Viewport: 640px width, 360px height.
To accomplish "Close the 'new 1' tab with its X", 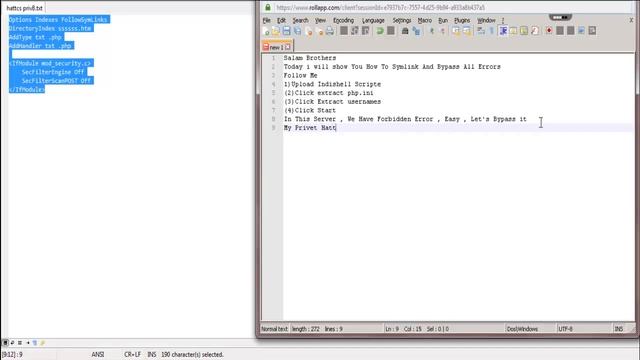I will coord(288,47).
